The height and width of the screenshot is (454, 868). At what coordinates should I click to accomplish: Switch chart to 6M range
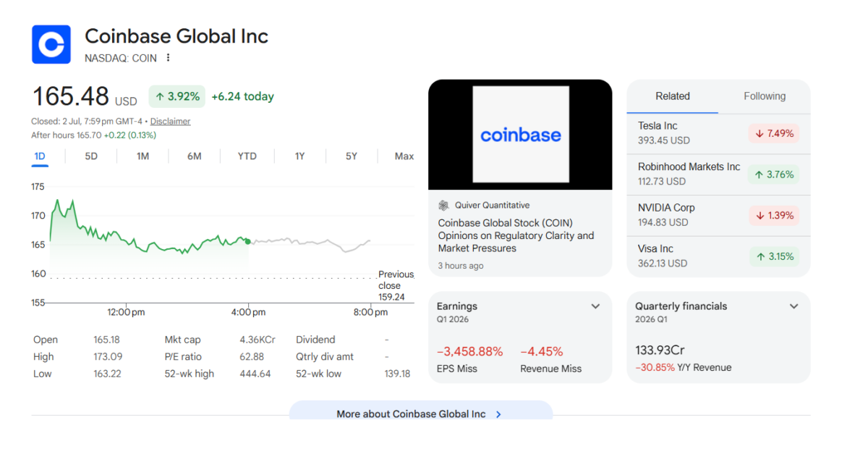(x=195, y=156)
